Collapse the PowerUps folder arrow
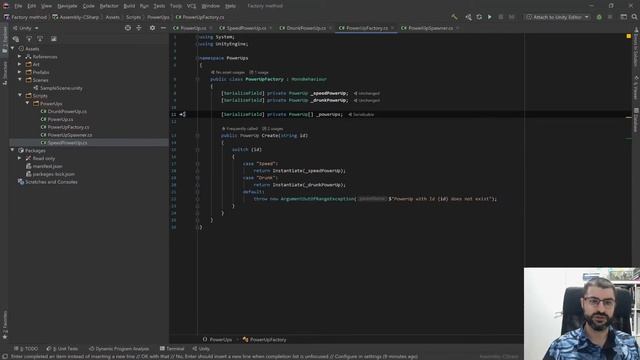This screenshot has height=360, width=640. pos(27,104)
